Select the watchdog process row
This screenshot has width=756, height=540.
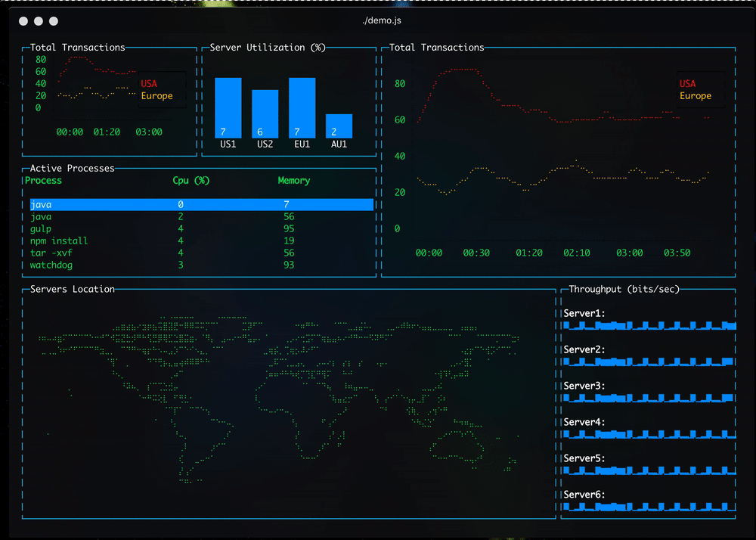(202, 265)
